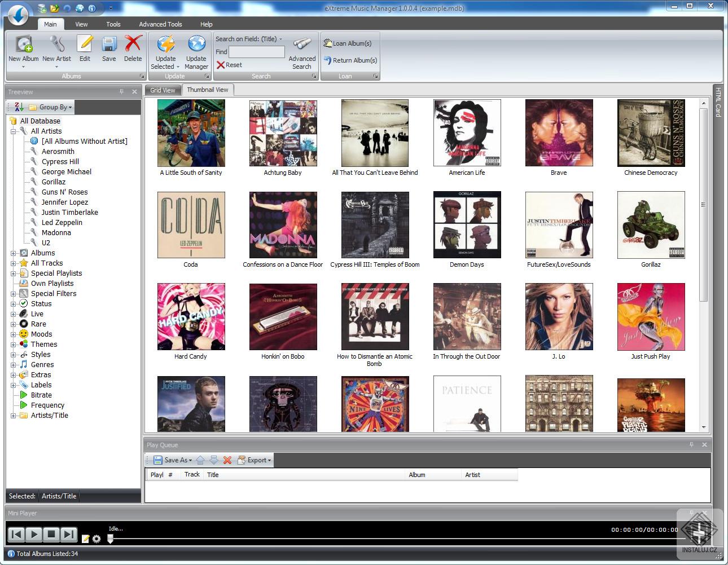Switch to the Grid View tab
The image size is (728, 565).
coord(163,90)
